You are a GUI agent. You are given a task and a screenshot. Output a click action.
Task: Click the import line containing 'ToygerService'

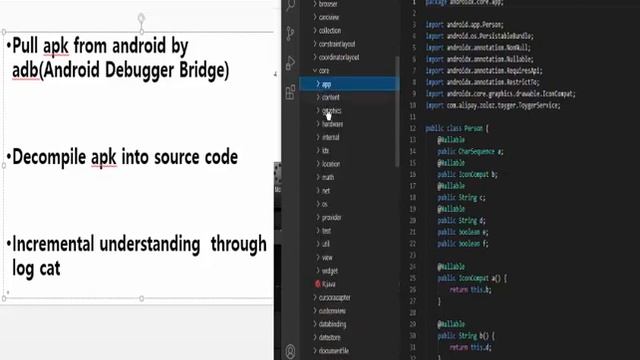tap(493, 106)
